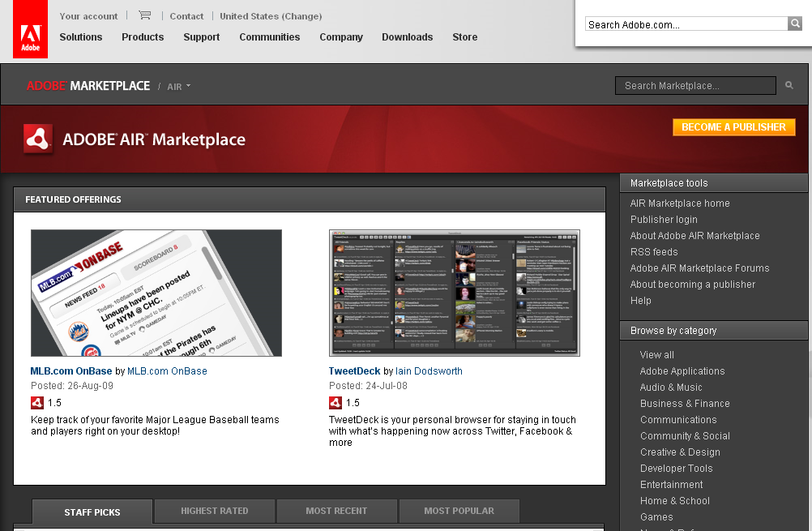The width and height of the screenshot is (812, 531).
Task: Expand the AIR marketplace dropdown arrow
Action: pyautogui.click(x=189, y=86)
